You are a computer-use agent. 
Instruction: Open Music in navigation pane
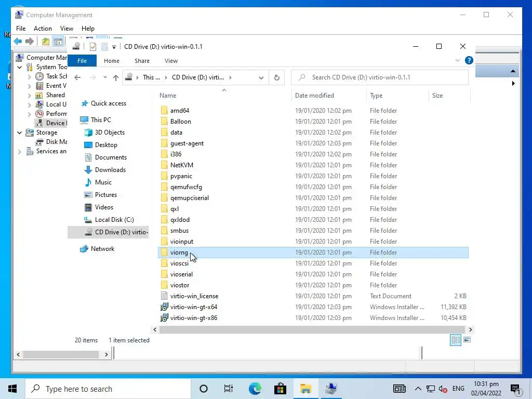103,182
